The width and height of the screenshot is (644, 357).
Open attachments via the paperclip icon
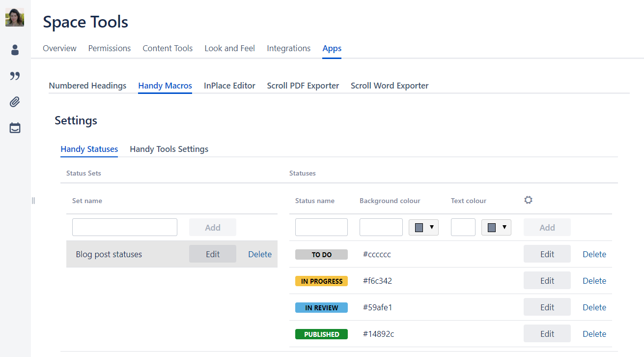15,102
